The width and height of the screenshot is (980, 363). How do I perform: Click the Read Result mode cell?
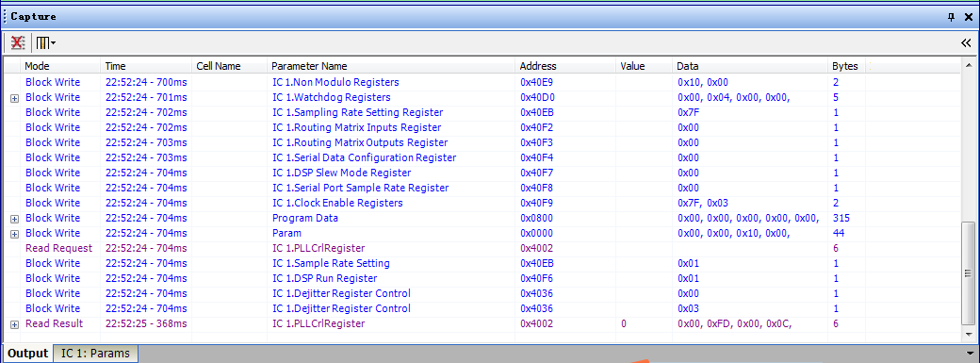click(54, 323)
